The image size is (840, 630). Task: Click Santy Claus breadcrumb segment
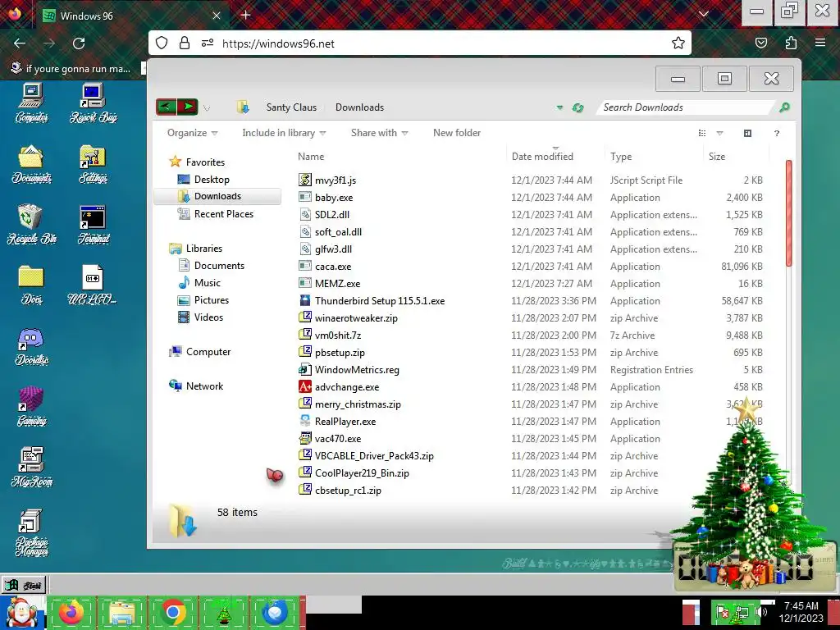click(291, 107)
